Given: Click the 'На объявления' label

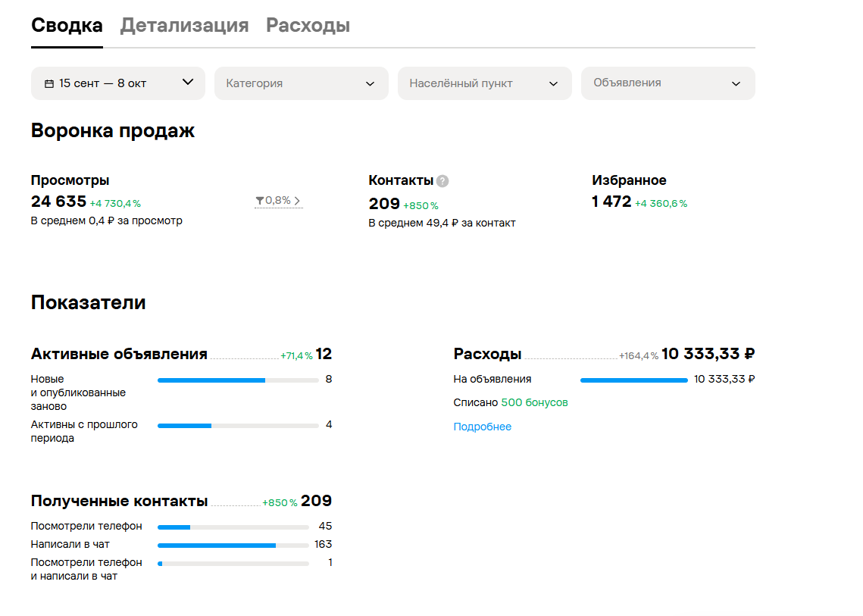Looking at the screenshot, I should click(x=492, y=380).
